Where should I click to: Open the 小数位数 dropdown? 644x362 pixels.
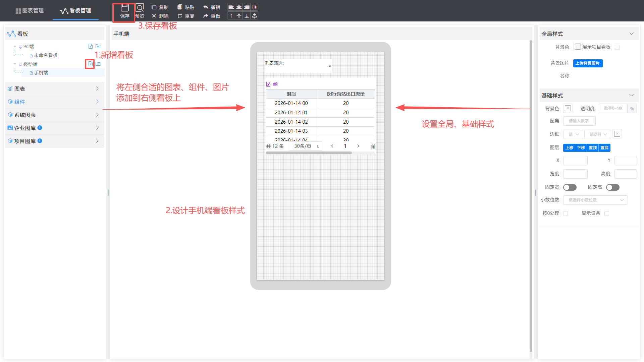pyautogui.click(x=595, y=200)
